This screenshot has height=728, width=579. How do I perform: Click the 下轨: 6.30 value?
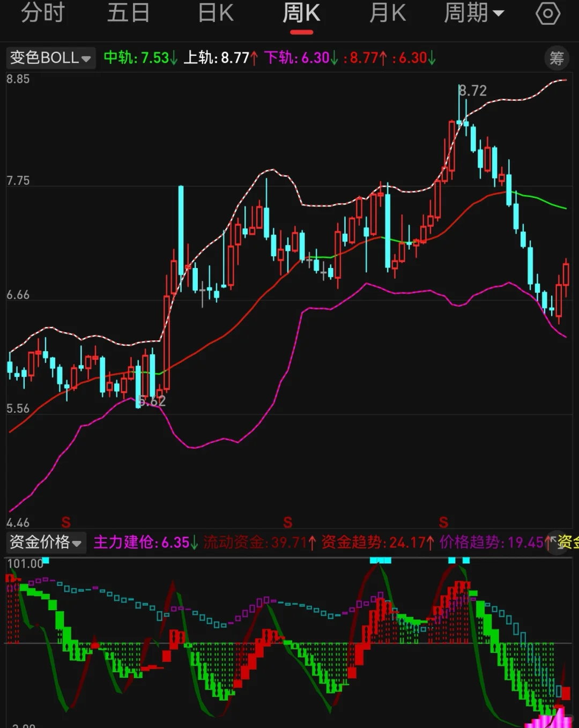301,57
